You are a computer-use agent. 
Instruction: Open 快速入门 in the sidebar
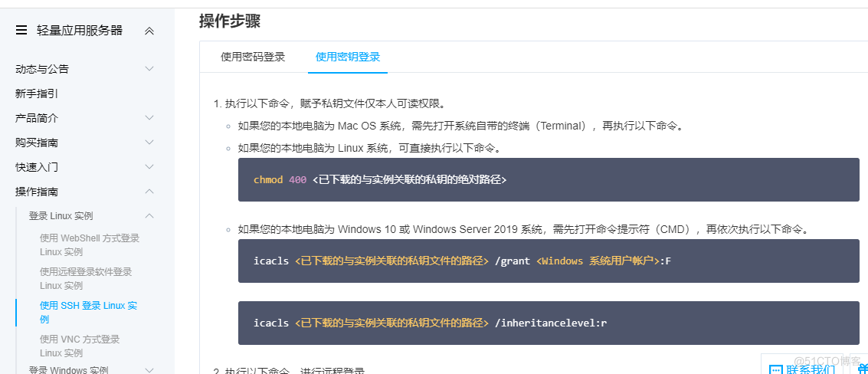(x=37, y=167)
